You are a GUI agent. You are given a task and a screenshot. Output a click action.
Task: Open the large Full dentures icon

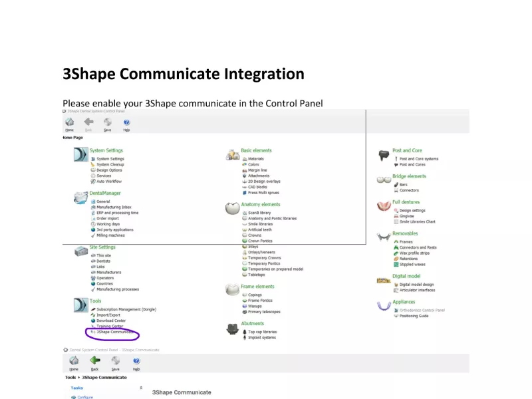384,206
